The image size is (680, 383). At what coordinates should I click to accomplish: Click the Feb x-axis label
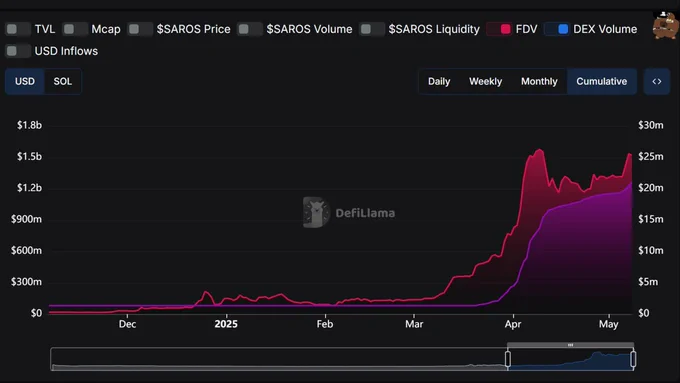tap(325, 324)
